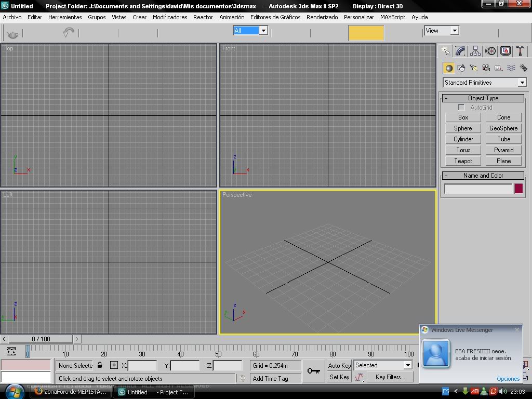Image resolution: width=532 pixels, height=399 pixels.
Task: Open the Modificadores menu
Action: 170,17
